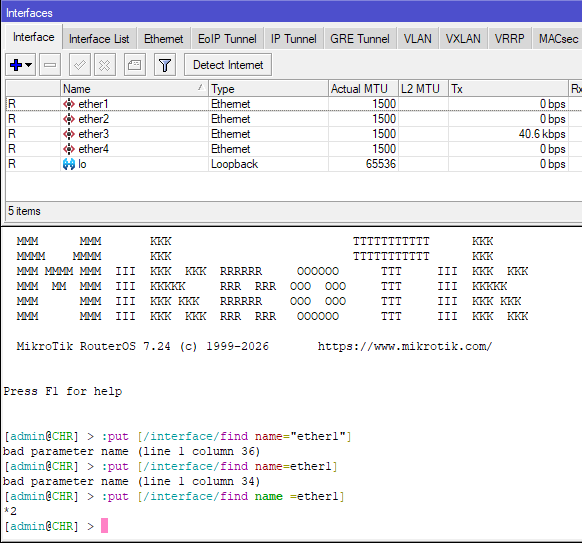The height and width of the screenshot is (543, 582).
Task: Click the 'column 36' error line
Action: click(x=131, y=451)
